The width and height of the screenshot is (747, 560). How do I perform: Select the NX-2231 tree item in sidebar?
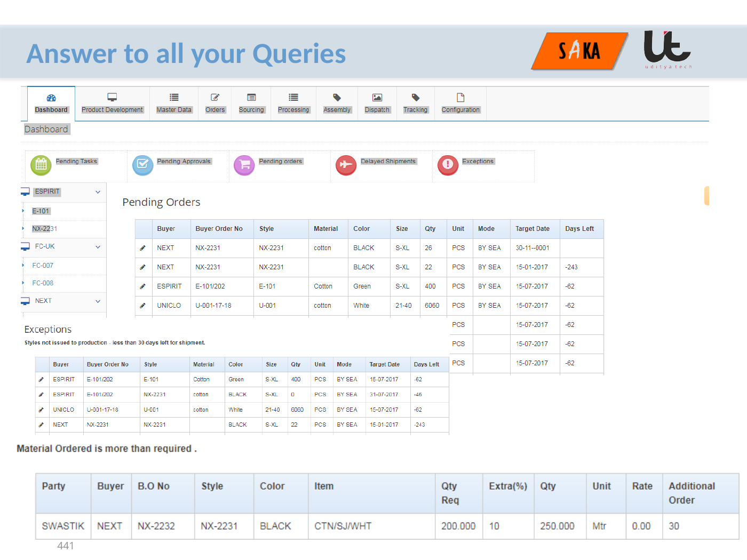coord(44,229)
